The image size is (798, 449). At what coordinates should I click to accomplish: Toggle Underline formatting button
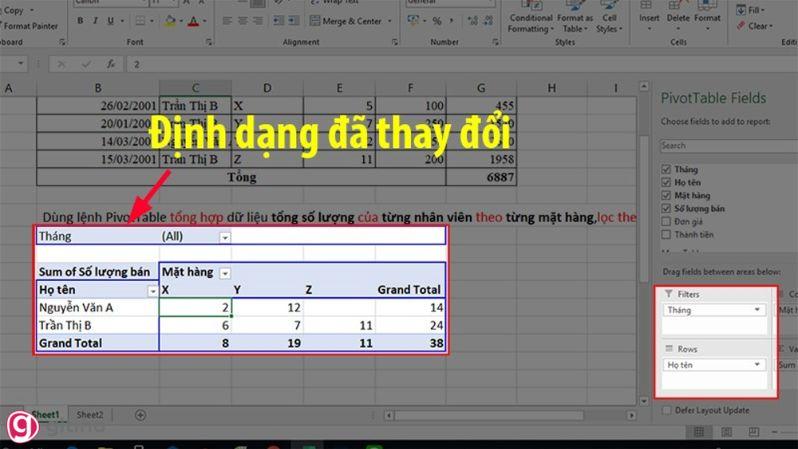coord(110,21)
